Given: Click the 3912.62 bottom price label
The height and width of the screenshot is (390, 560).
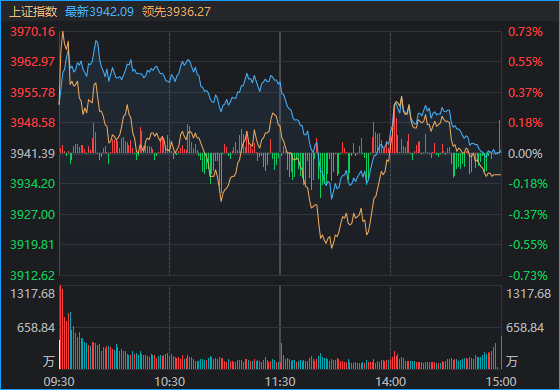Looking at the screenshot, I should (33, 276).
